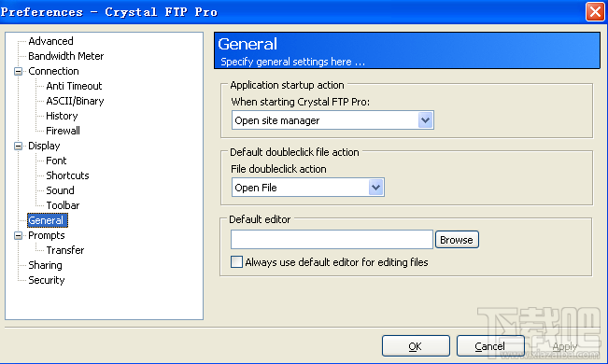Open Sound preferences
The height and width of the screenshot is (364, 608).
tap(60, 190)
